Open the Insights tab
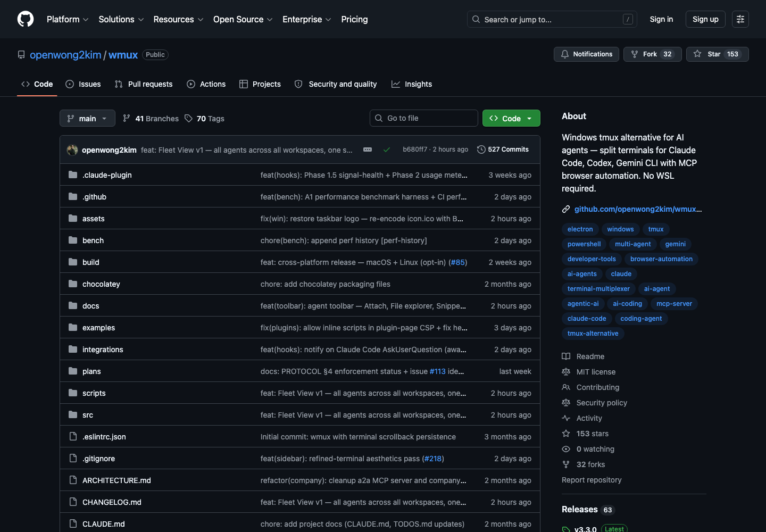766x532 pixels. pyautogui.click(x=412, y=84)
